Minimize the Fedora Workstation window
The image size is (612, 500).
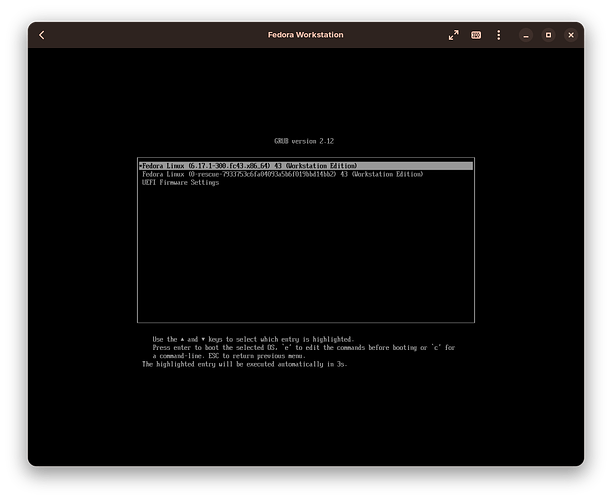(x=526, y=35)
